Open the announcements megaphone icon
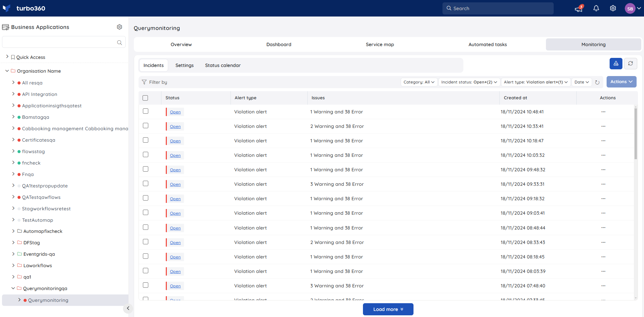 click(x=579, y=8)
